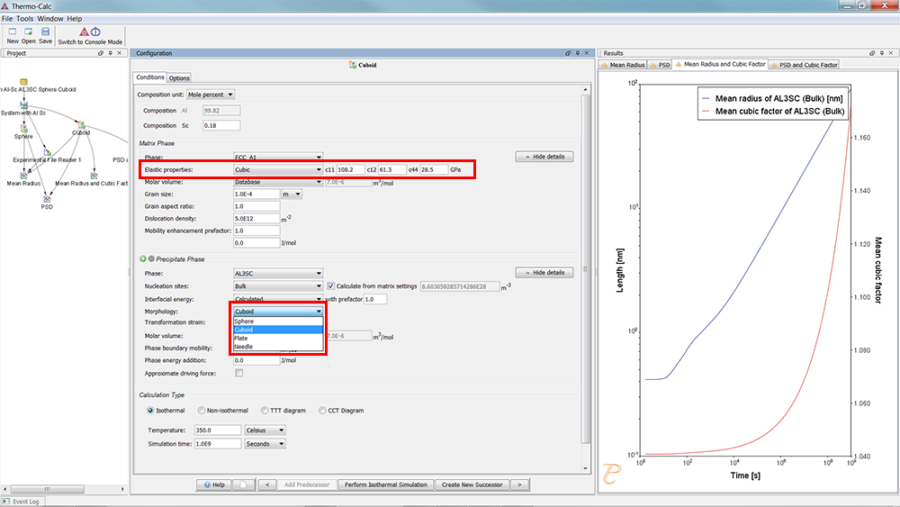Click the Save project toolbar icon

[45, 33]
